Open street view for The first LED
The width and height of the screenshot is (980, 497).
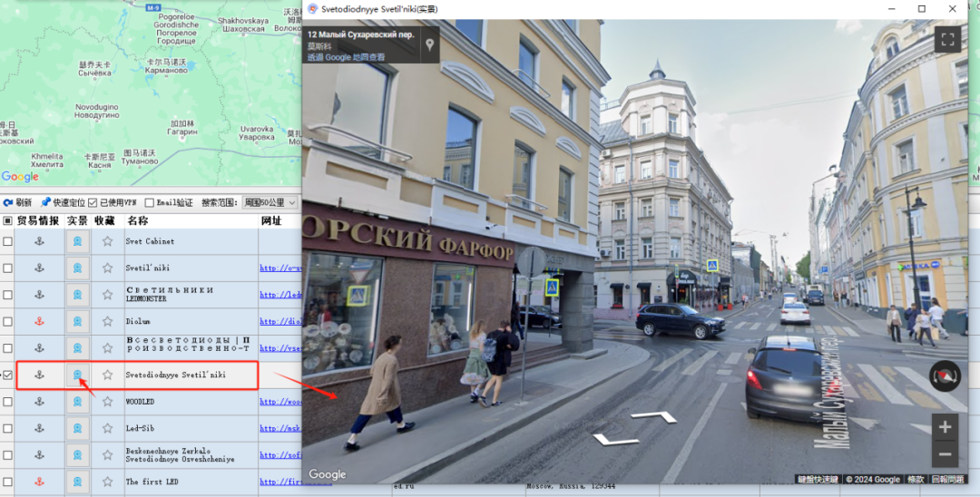coord(77,482)
